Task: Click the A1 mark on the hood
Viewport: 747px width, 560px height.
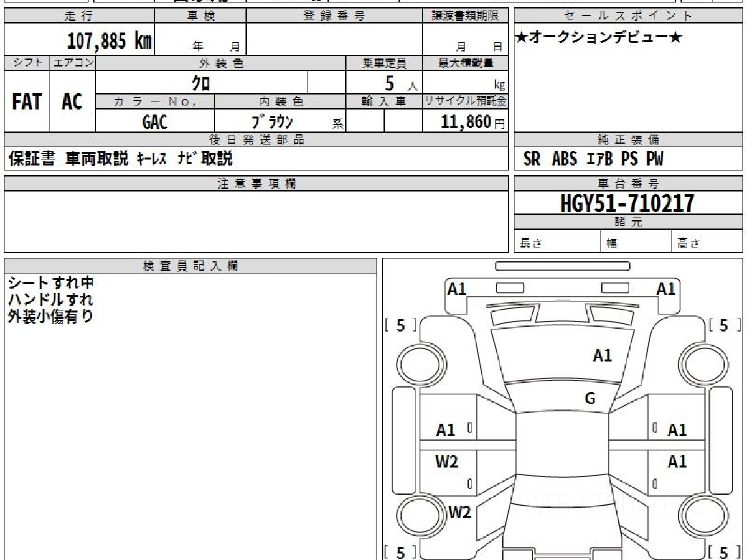Action: tap(602, 355)
